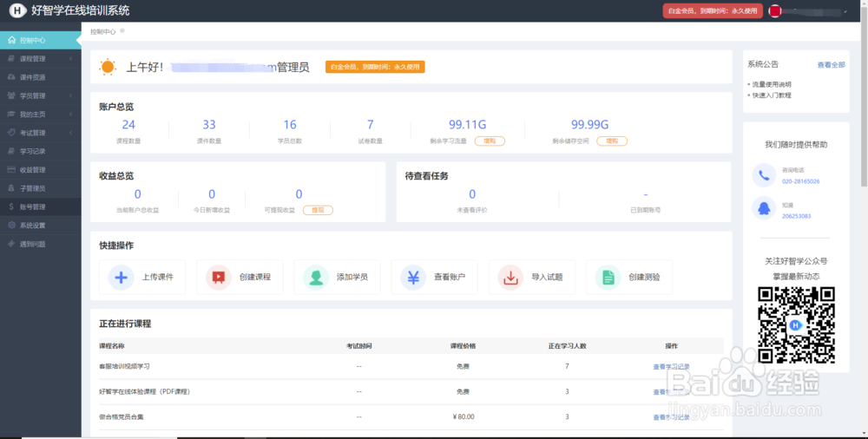Click the QQ penguin icon
This screenshot has height=439, width=868.
point(764,209)
